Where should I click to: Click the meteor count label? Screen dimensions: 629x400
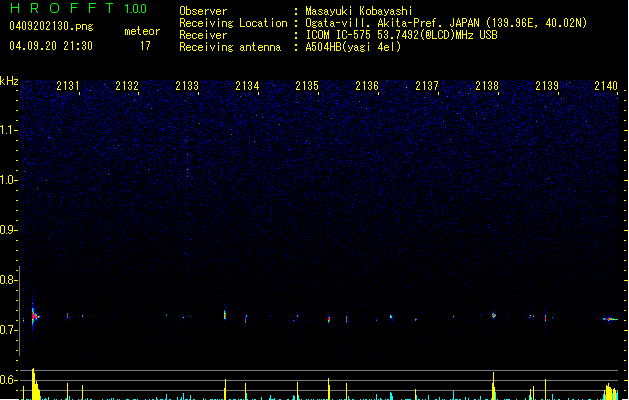142,31
